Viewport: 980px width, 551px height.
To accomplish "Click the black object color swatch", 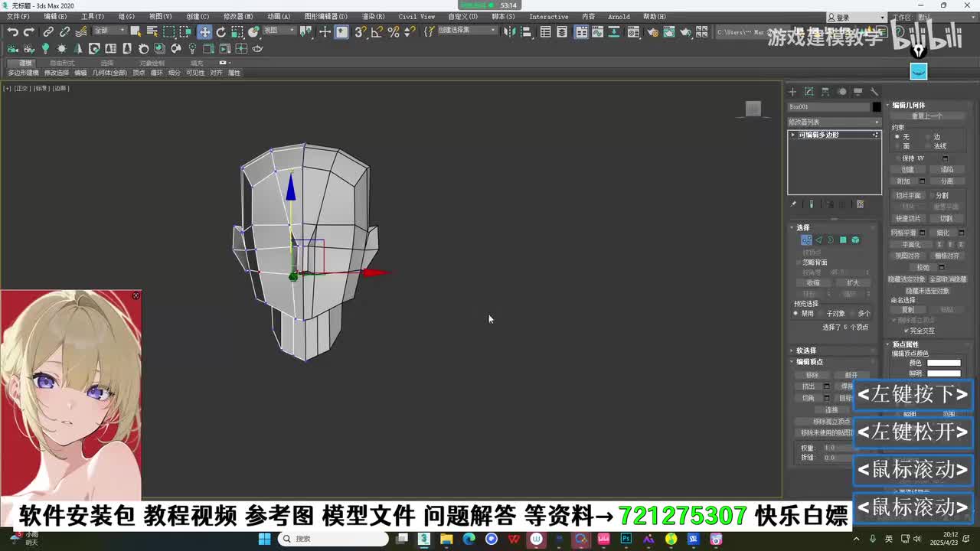I will tap(877, 107).
